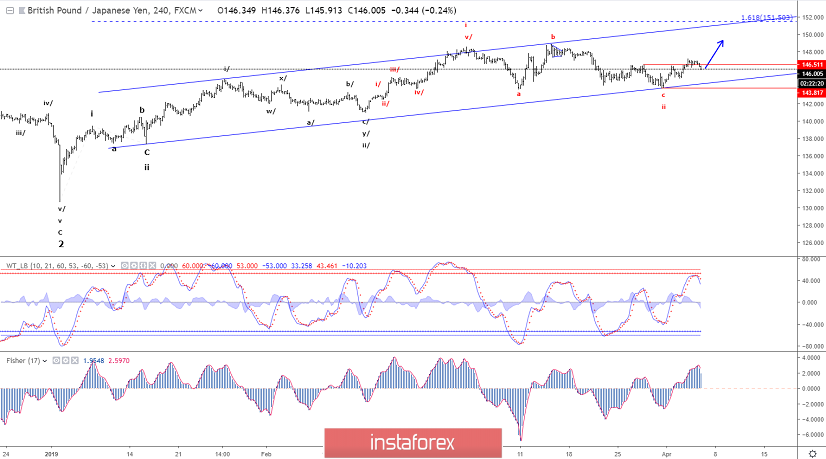Click the Fisher value 2.5970
This screenshot has width=826, height=459.
coord(119,361)
